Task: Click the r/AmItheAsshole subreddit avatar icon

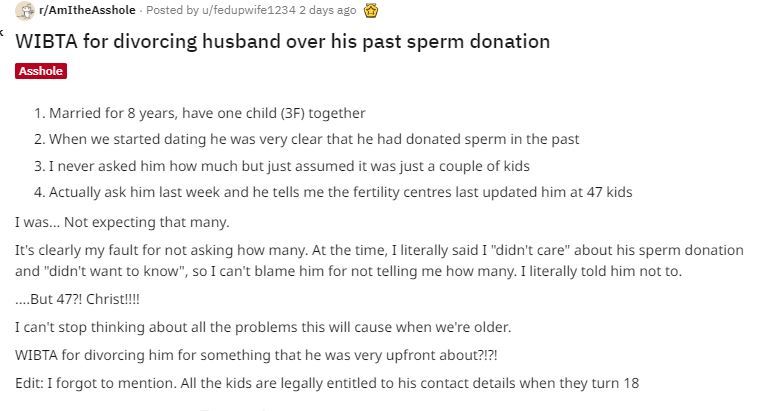Action: click(x=24, y=10)
